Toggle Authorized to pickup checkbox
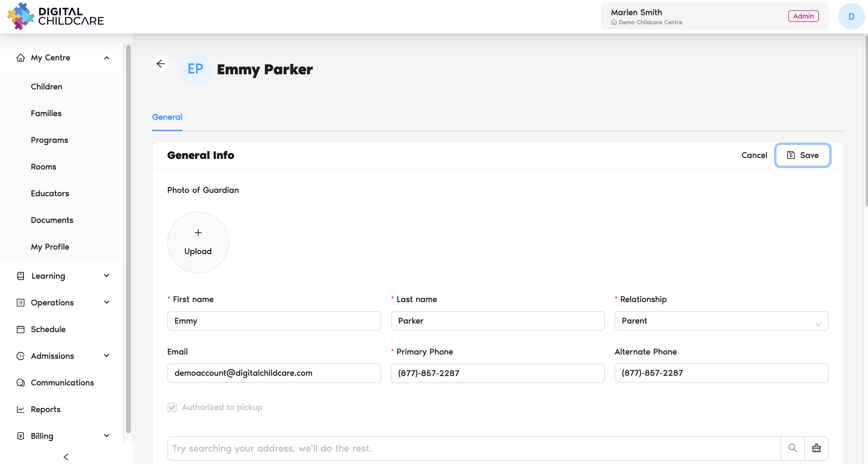The height and width of the screenshot is (464, 868). tap(172, 407)
